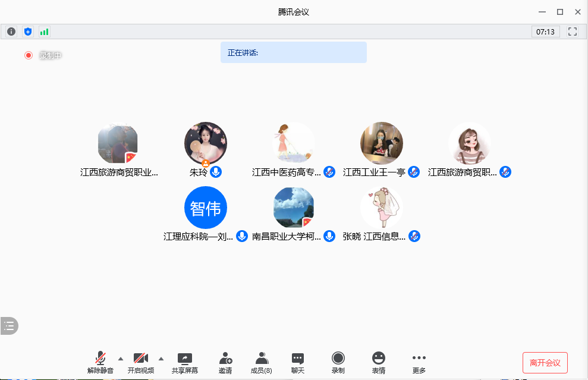Expand video options arrow beside 开启视频
The width and height of the screenshot is (588, 380).
pyautogui.click(x=161, y=359)
